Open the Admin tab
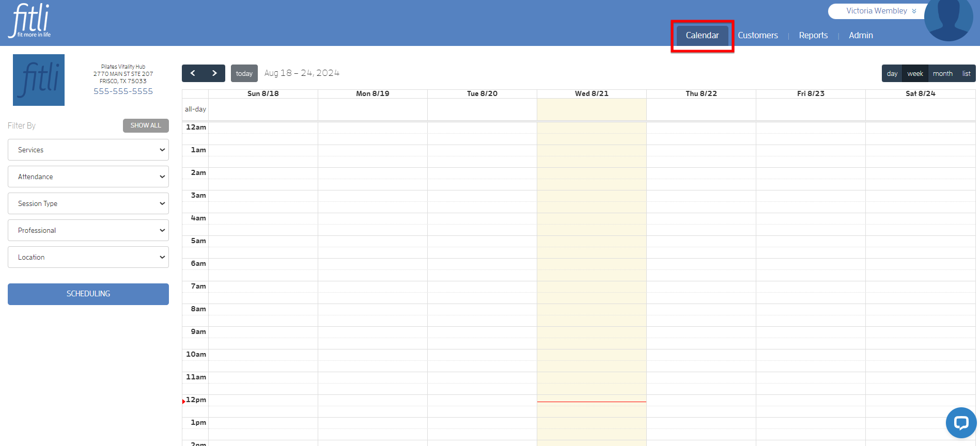Image resolution: width=980 pixels, height=446 pixels. [x=861, y=35]
